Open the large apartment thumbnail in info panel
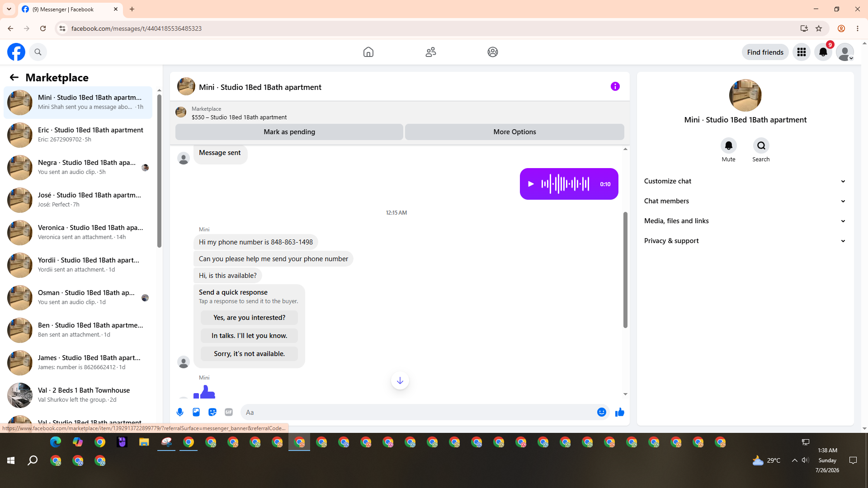This screenshot has height=488, width=868. pyautogui.click(x=745, y=95)
